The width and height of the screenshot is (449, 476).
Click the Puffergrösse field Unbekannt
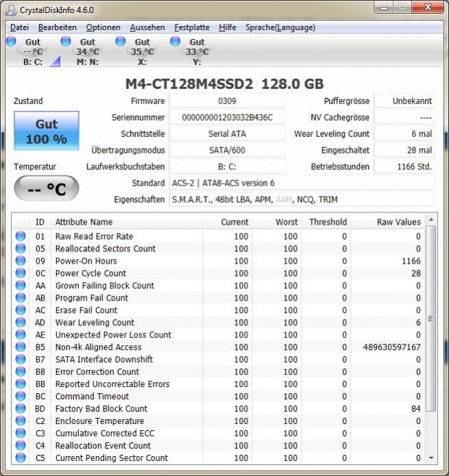[404, 101]
